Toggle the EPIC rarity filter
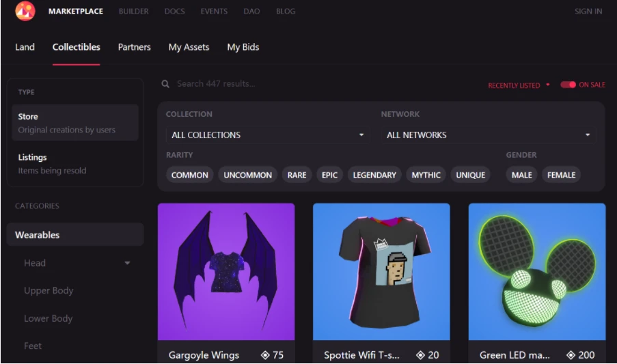The height and width of the screenshot is (364, 617). coord(329,175)
